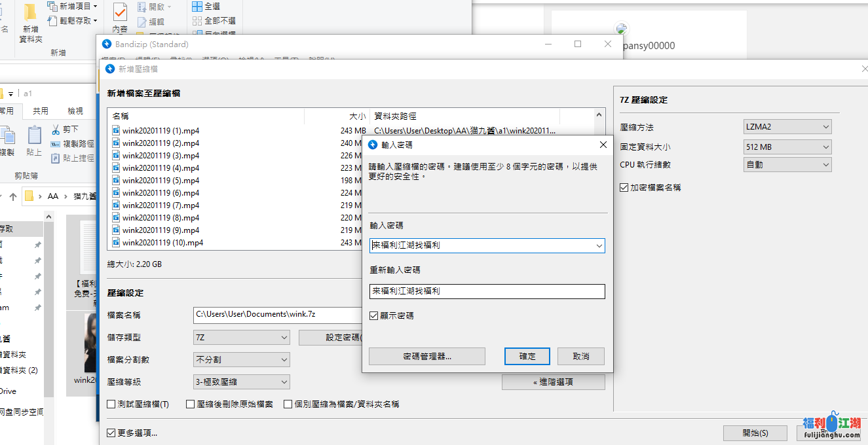Select the wink20201119 (1).mp4 file icon
Screen dimensions: 868x445
tap(116, 131)
